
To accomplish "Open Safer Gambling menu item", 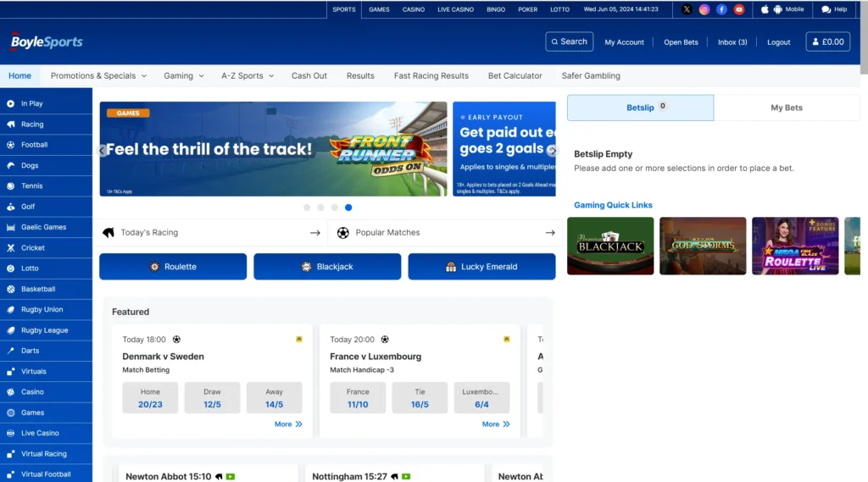I will pos(591,75).
